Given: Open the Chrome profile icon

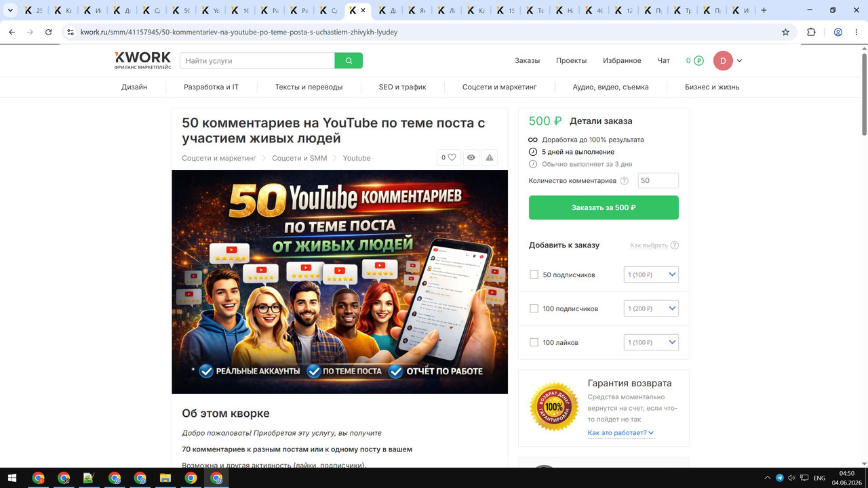Looking at the screenshot, I should [838, 32].
